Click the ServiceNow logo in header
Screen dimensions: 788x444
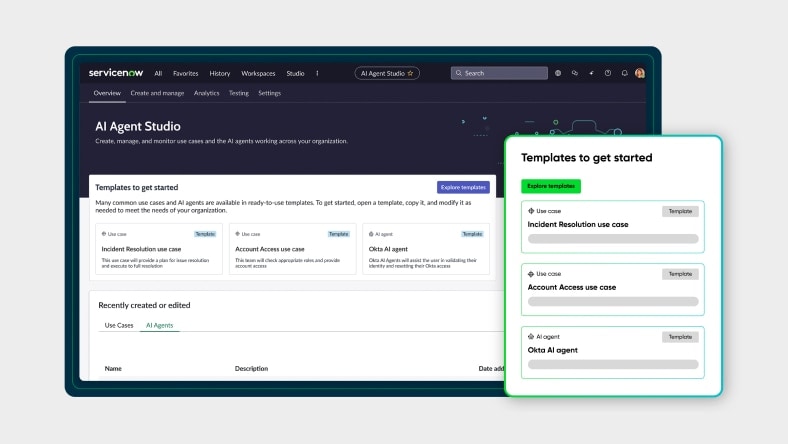point(115,73)
